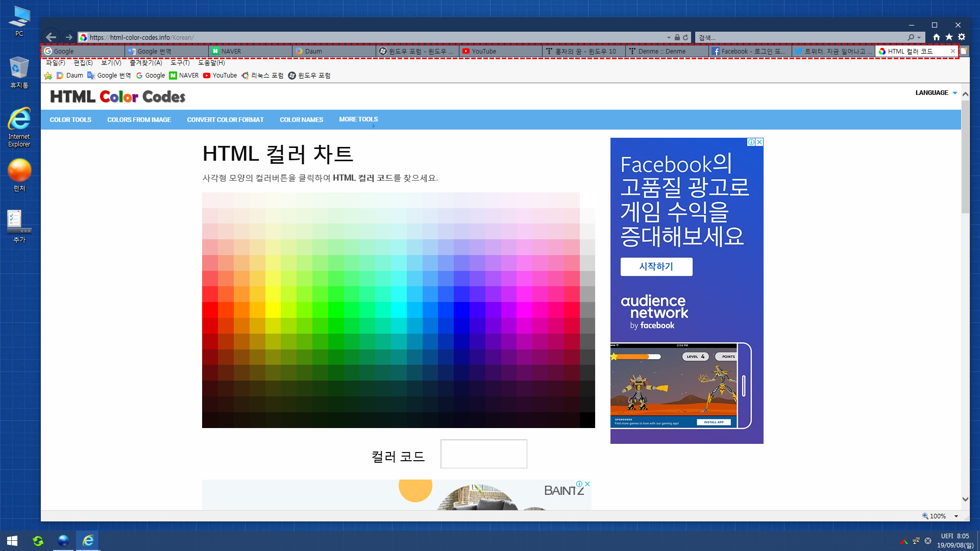Screen dimensions: 980x551
Task: Switch to the Google 번역 tab
Action: pyautogui.click(x=167, y=51)
